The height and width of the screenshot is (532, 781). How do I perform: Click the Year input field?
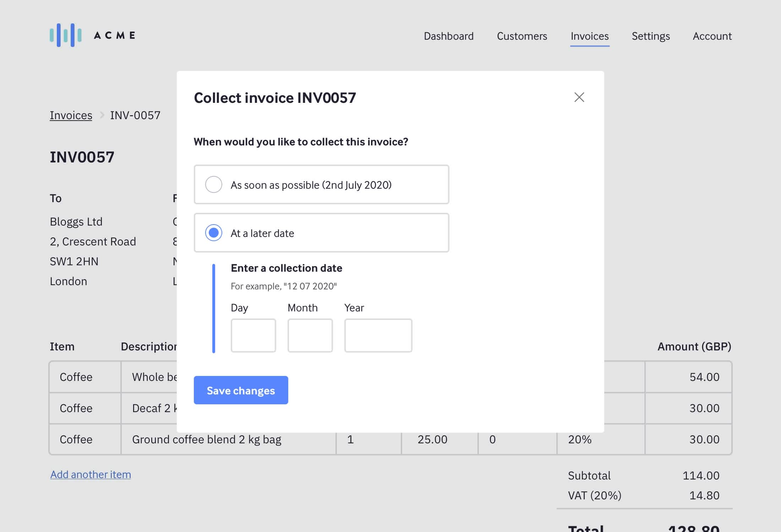tap(378, 335)
